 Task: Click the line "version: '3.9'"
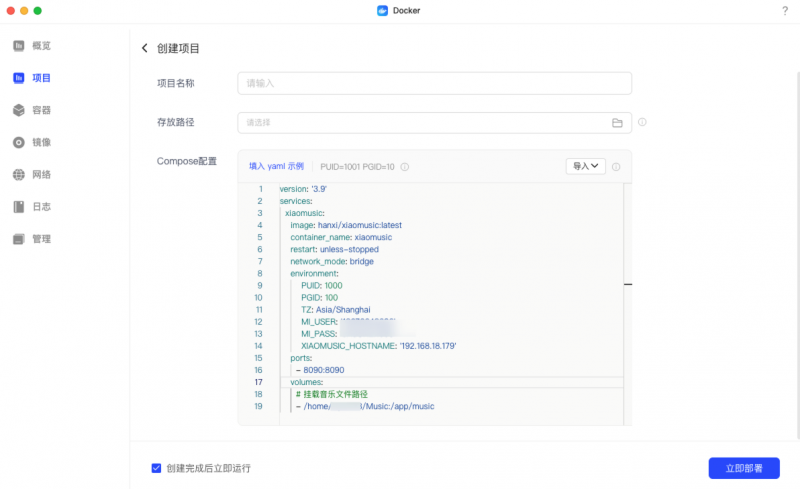[303, 189]
